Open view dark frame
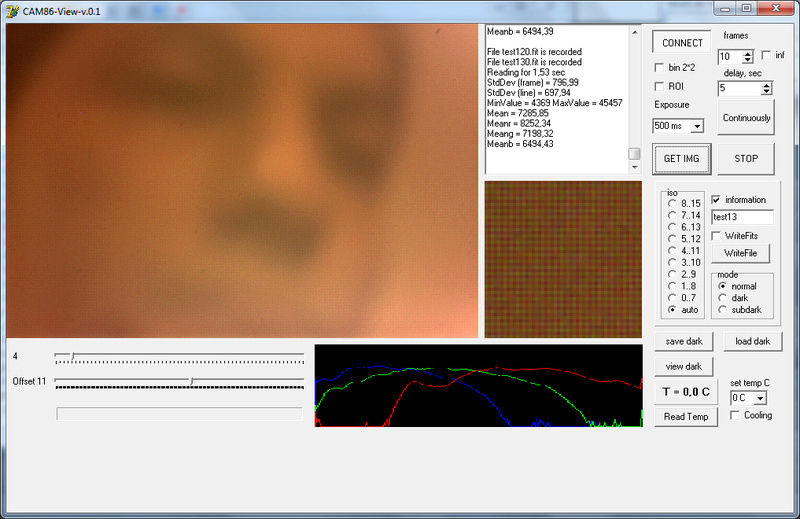 (684, 366)
